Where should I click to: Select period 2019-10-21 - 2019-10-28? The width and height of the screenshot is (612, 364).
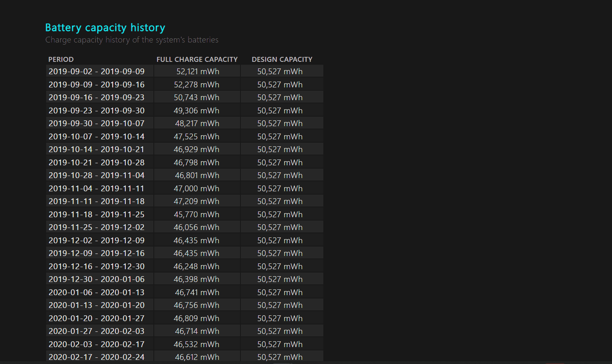97,162
